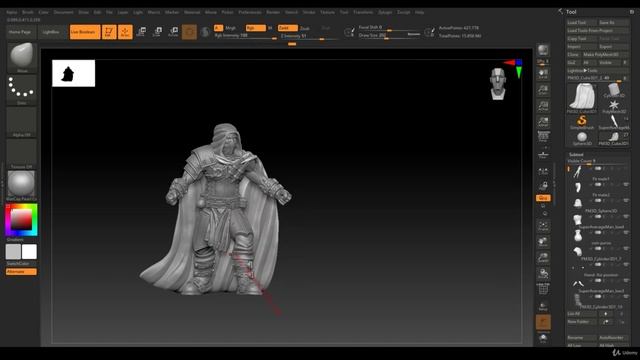Viewport: 640px width, 360px height.
Task: Click the LightBox button
Action: click(51, 32)
